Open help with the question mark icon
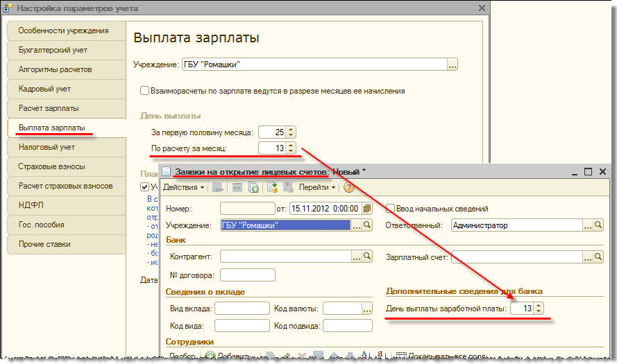 coord(348,187)
